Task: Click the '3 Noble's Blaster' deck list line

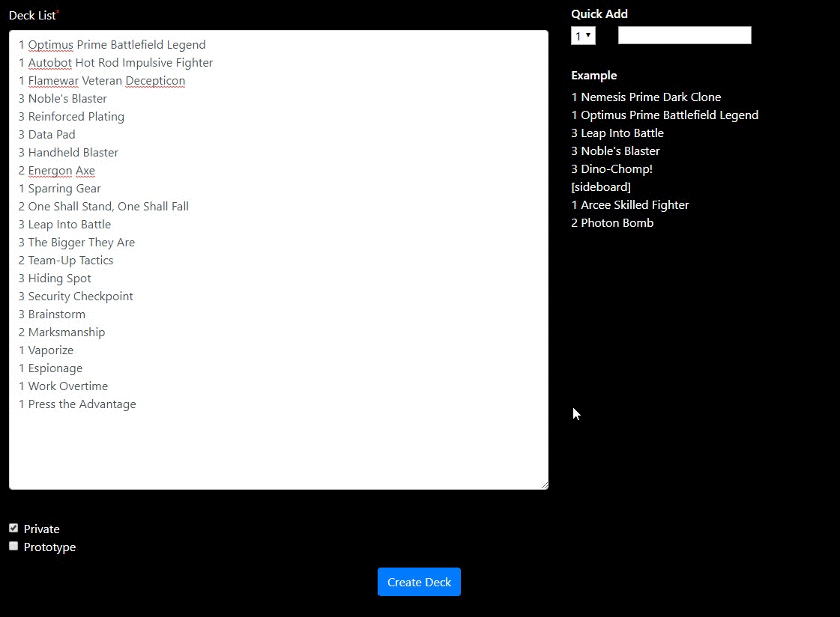Action: coord(63,98)
